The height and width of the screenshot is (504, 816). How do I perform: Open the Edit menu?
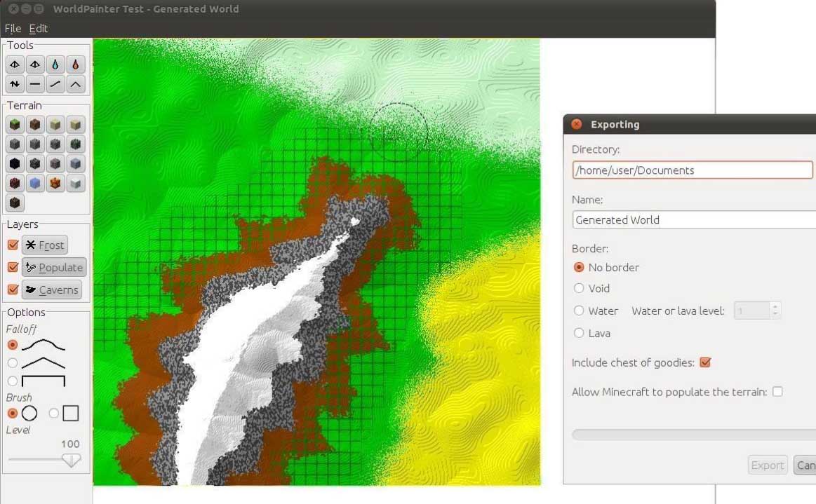pyautogui.click(x=38, y=29)
